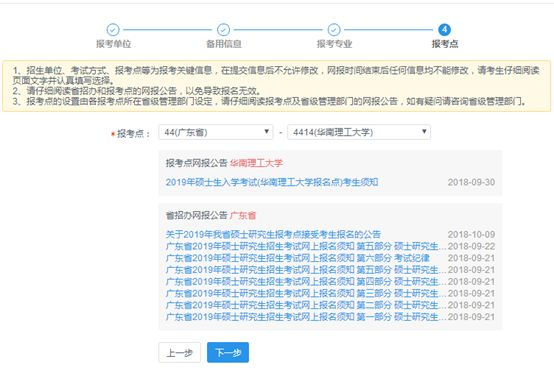Open the 第五部分 notice dated 2018-09-21
Image resolution: width=554 pixels, height=373 pixels.
pyautogui.click(x=306, y=270)
